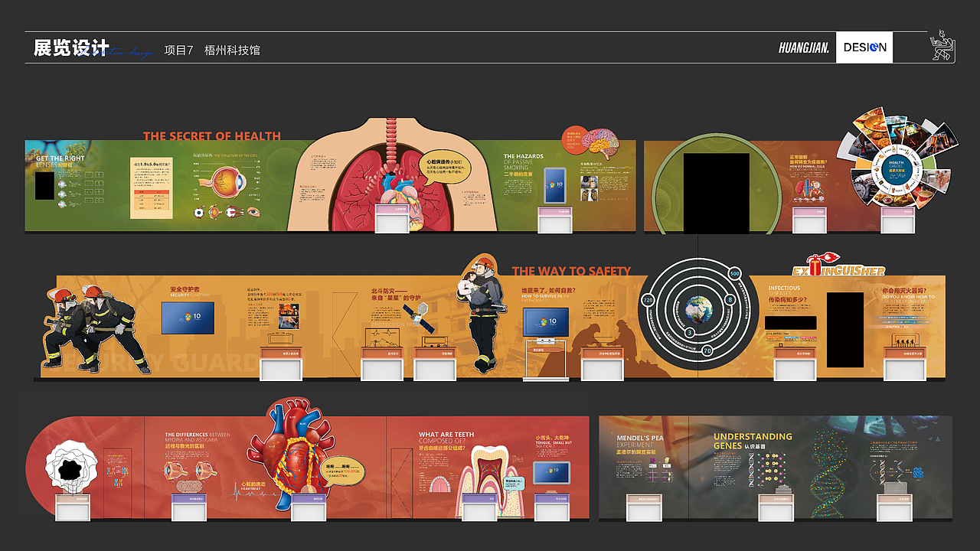The width and height of the screenshot is (980, 551).
Task: Click THE WAY TO SAFETY heading
Action: 571,271
